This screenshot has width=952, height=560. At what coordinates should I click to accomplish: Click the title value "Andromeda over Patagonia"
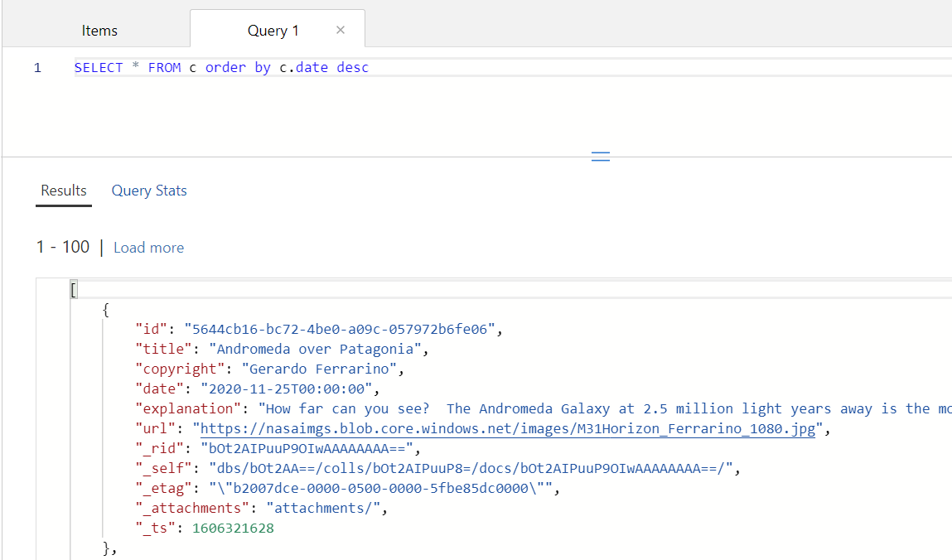click(315, 349)
